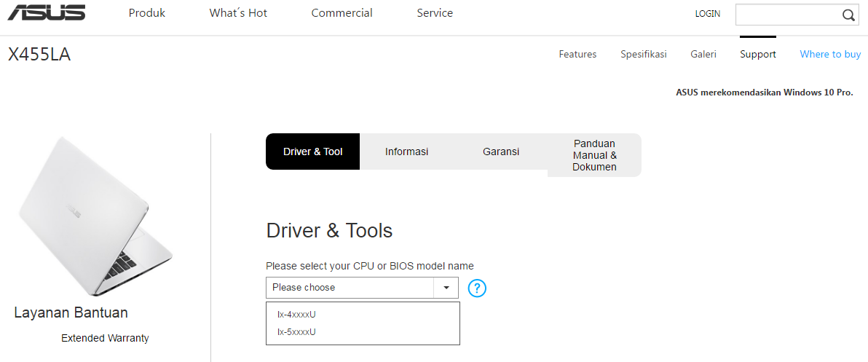Switch to the Garansi tab
868x362 pixels.
point(501,152)
